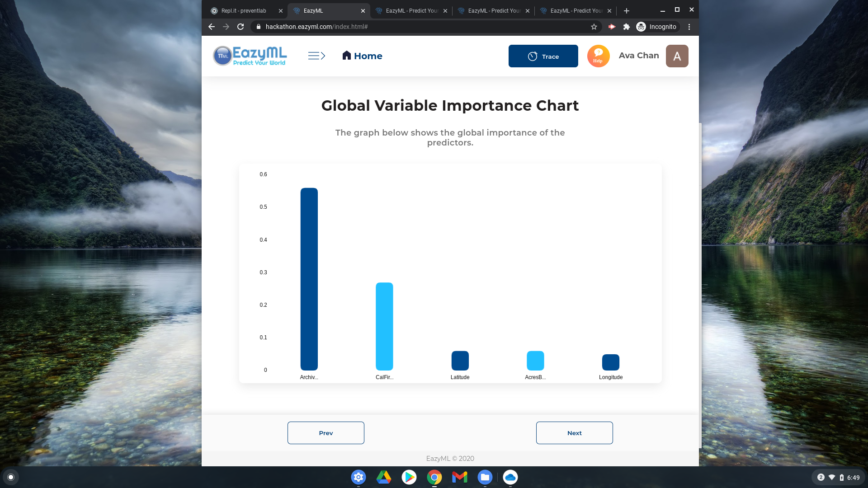Switch to Repl.it - preventlab tab

(x=244, y=10)
